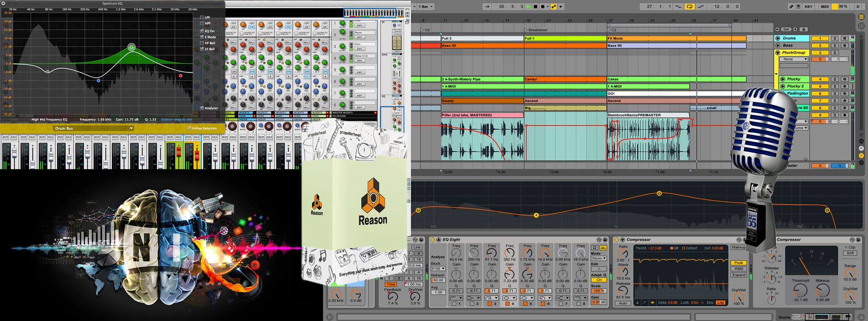The height and width of the screenshot is (321, 868).
Task: Select the 'Pilfer (2nd take, MASTERED)' clip
Action: coord(482,115)
